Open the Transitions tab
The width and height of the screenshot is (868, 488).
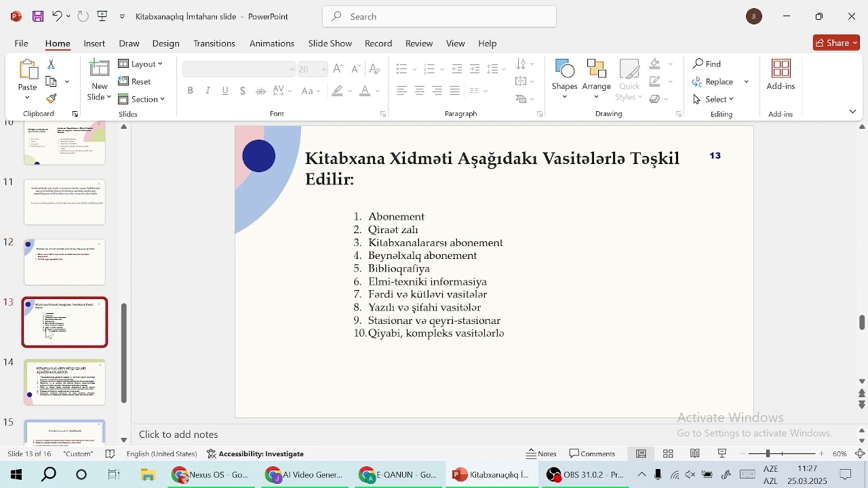pos(214,44)
